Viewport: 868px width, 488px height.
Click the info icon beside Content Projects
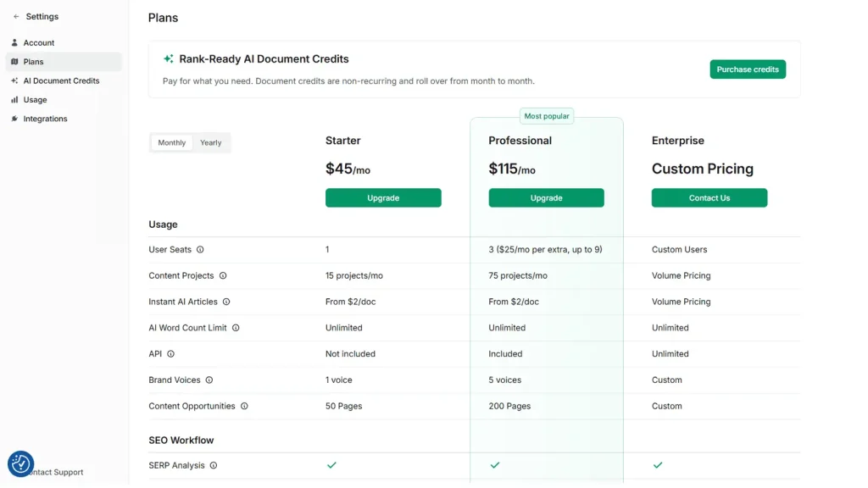pyautogui.click(x=223, y=276)
